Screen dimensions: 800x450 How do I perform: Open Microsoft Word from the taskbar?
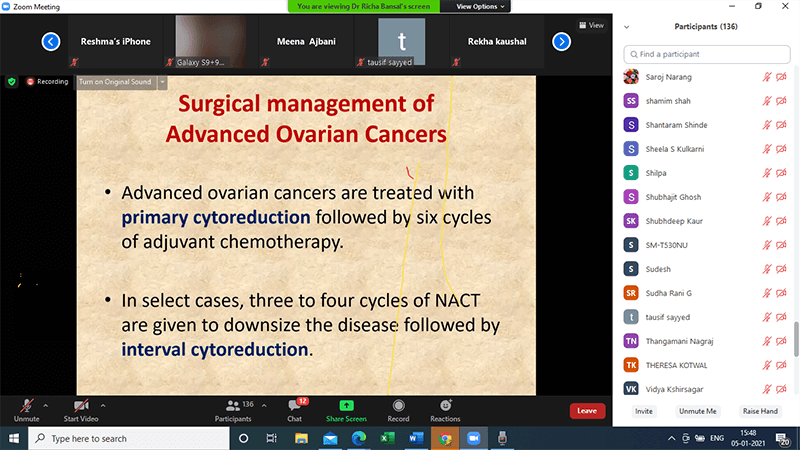tap(416, 438)
